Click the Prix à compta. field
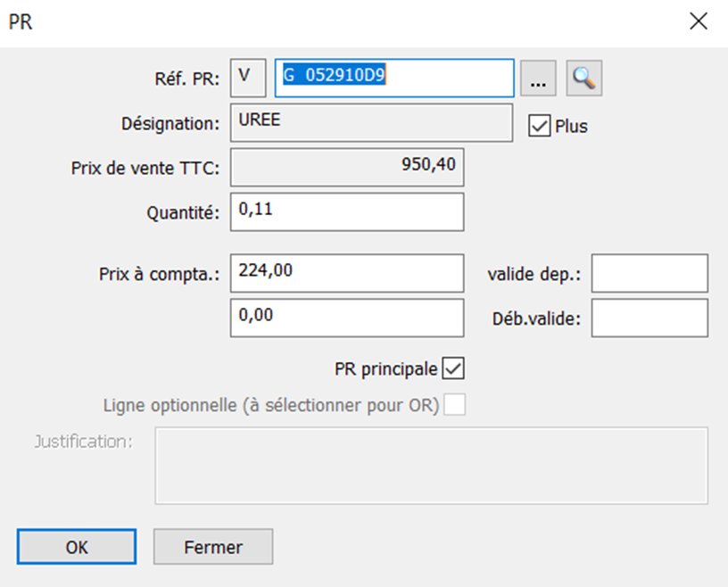 coord(347,273)
